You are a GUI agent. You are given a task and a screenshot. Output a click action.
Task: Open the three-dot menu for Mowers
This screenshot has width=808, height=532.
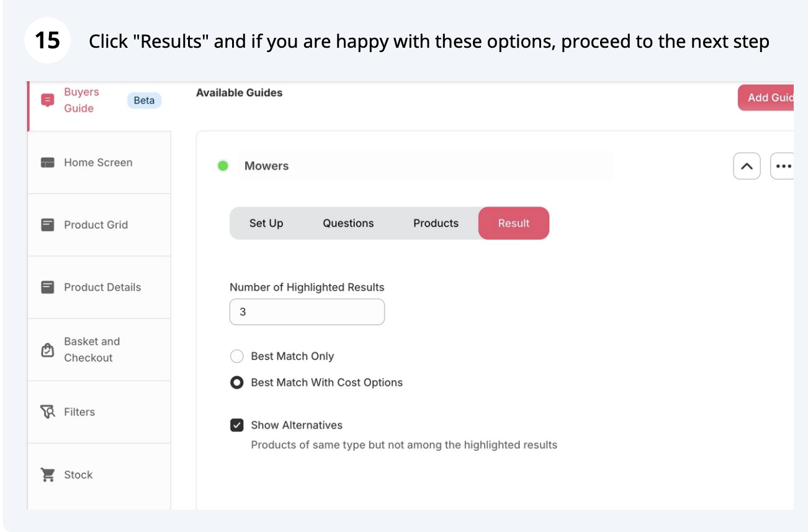(x=783, y=166)
